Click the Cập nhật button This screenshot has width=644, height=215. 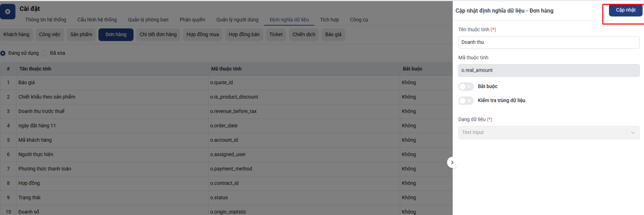[x=625, y=10]
